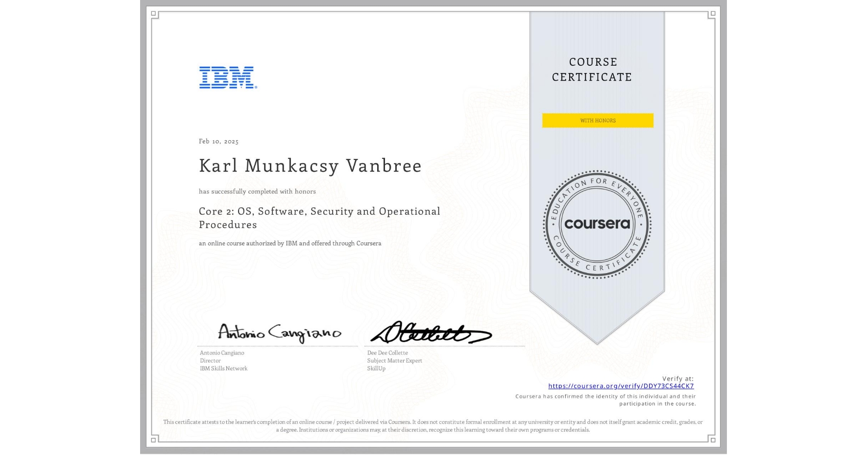Open the coursera.org verify link
868x455 pixels.
tap(621, 386)
